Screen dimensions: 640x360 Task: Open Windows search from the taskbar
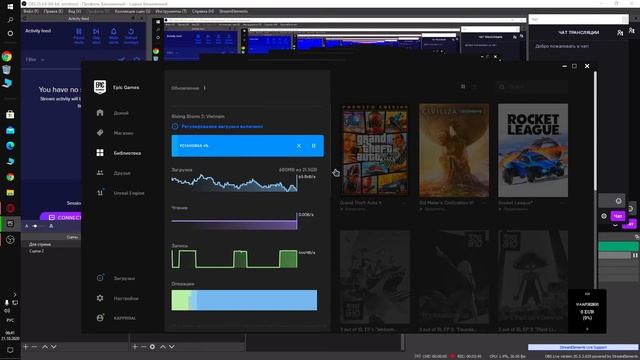10,20
